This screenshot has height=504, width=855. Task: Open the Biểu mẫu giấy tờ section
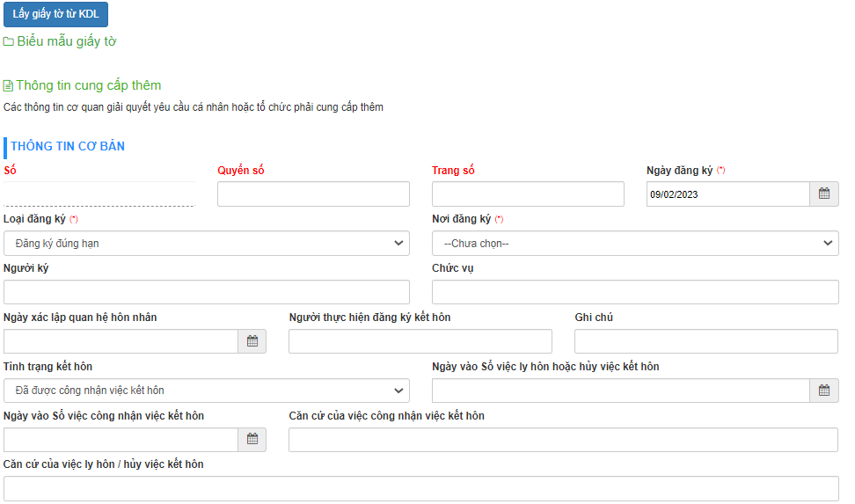[66, 41]
